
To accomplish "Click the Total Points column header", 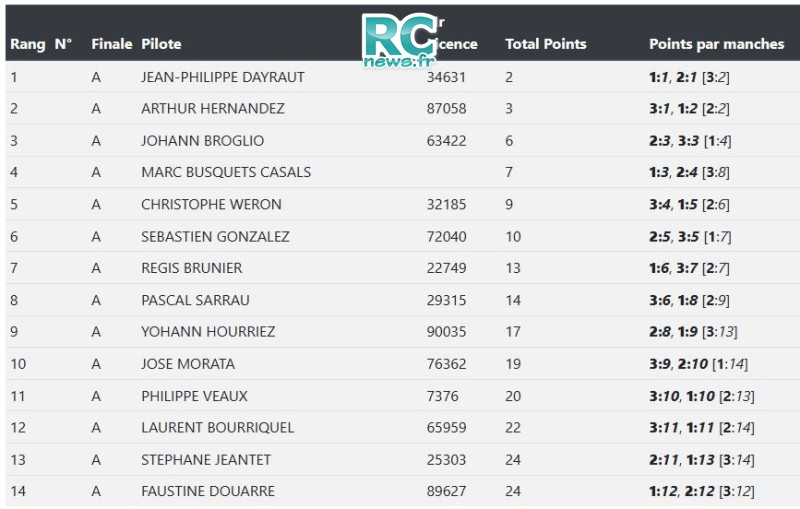I will tap(545, 44).
